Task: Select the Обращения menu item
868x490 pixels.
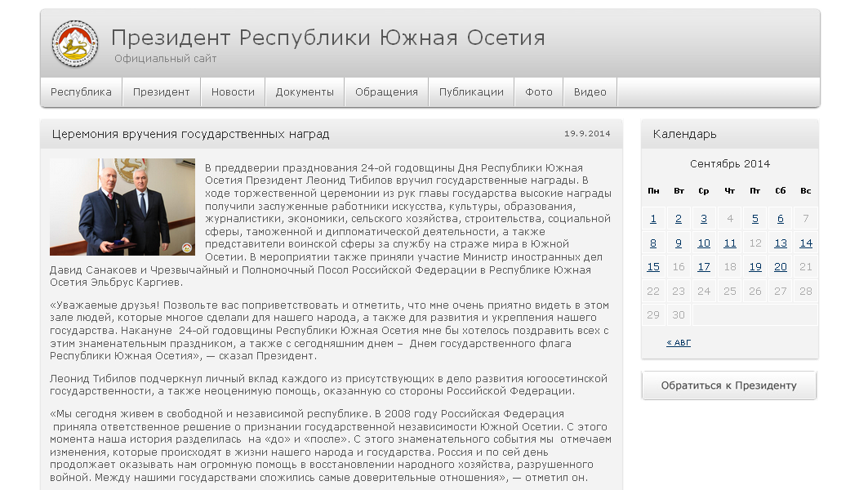Action: click(x=386, y=92)
